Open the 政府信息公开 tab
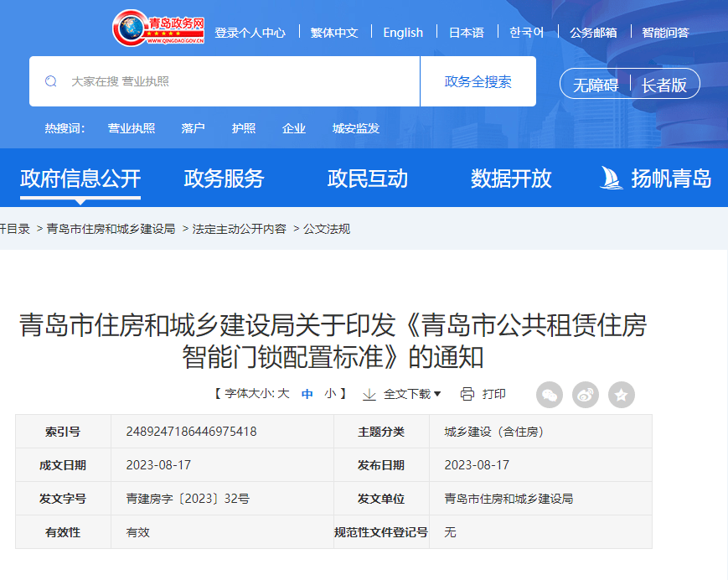Viewport: 728px width, 580px height. tap(80, 179)
